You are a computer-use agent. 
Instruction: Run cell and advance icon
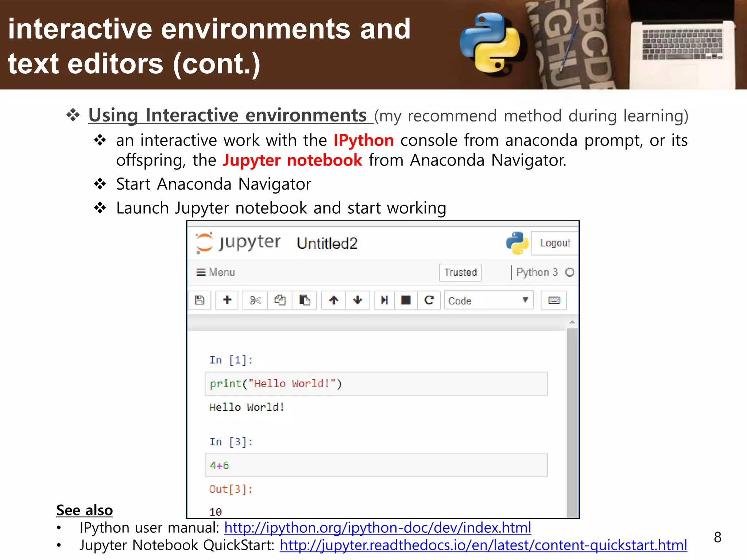(x=384, y=300)
